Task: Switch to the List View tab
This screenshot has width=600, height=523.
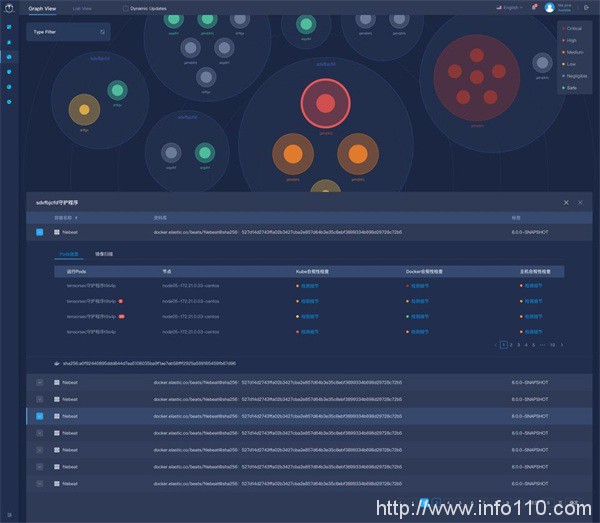Action: [83, 7]
